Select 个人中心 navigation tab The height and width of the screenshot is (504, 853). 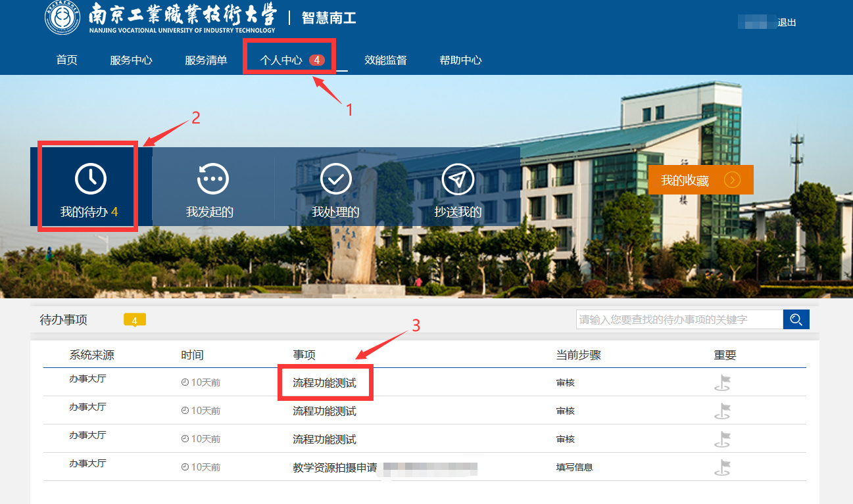click(281, 60)
